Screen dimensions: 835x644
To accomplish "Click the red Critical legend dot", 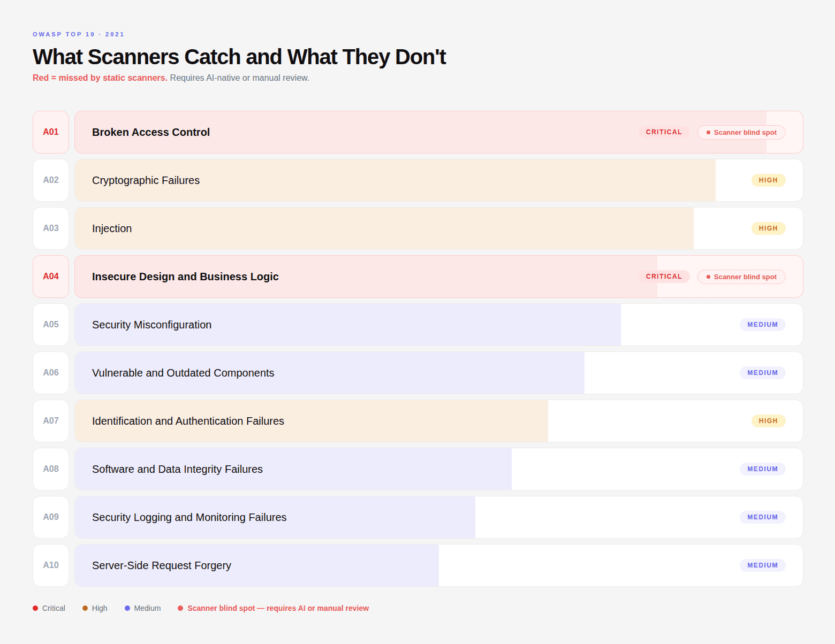I will point(35,608).
